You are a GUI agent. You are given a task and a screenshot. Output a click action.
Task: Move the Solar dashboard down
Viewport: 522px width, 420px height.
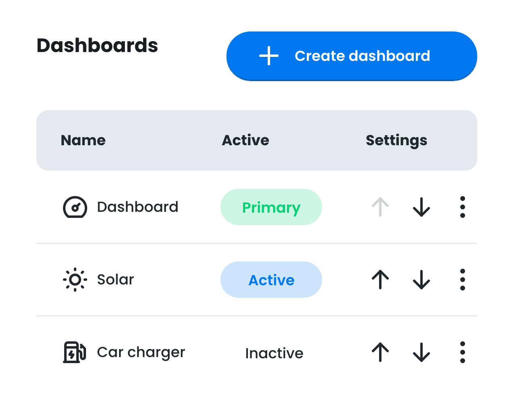421,279
